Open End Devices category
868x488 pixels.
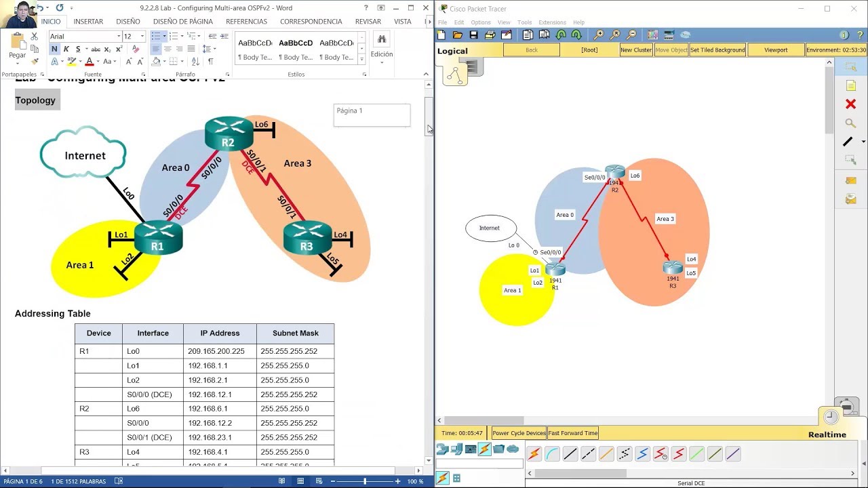point(456,449)
